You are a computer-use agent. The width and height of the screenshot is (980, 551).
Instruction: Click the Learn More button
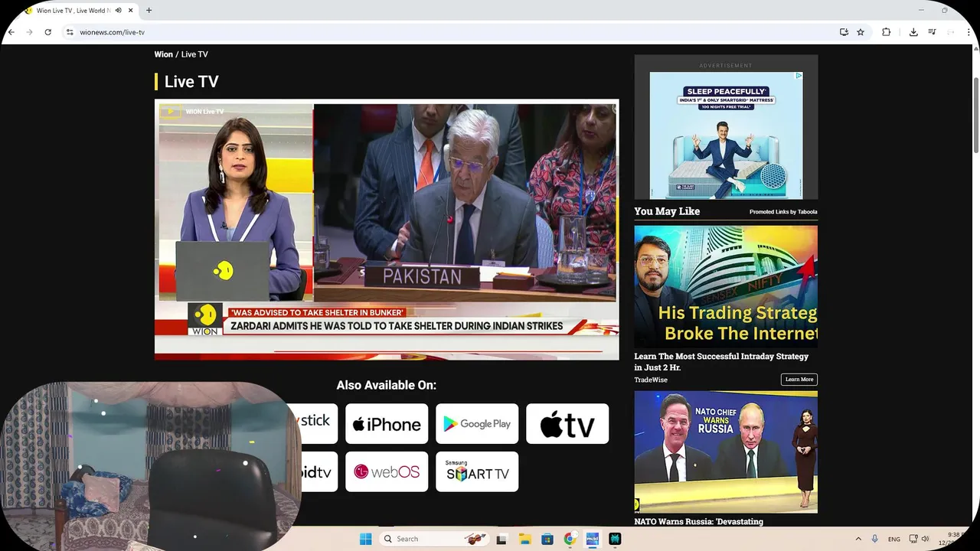[799, 380]
